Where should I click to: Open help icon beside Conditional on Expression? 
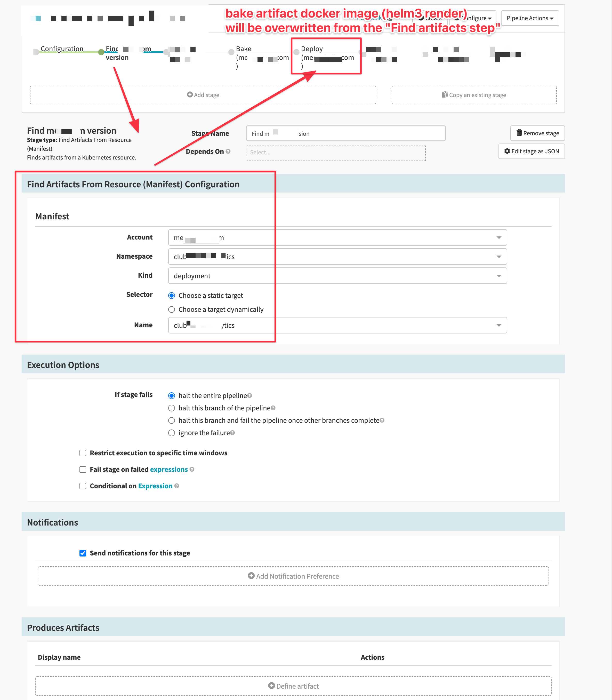(176, 486)
